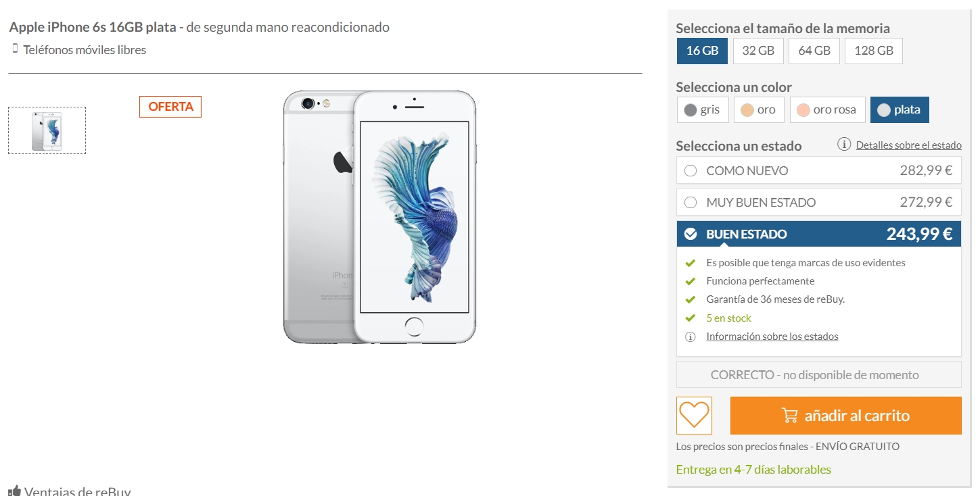Choose the 64 GB memory size
Screen dimensions: 980x496
pyautogui.click(x=814, y=51)
